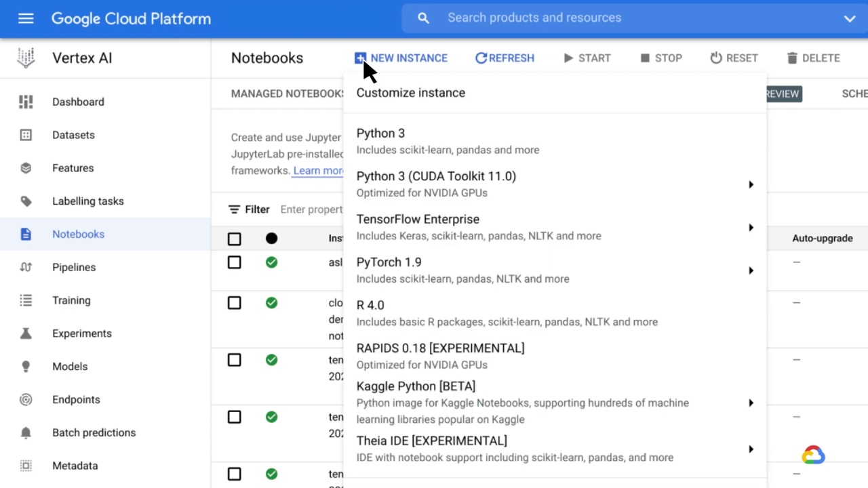Choose the R 4.0 instance type
This screenshot has width=868, height=488.
point(555,313)
